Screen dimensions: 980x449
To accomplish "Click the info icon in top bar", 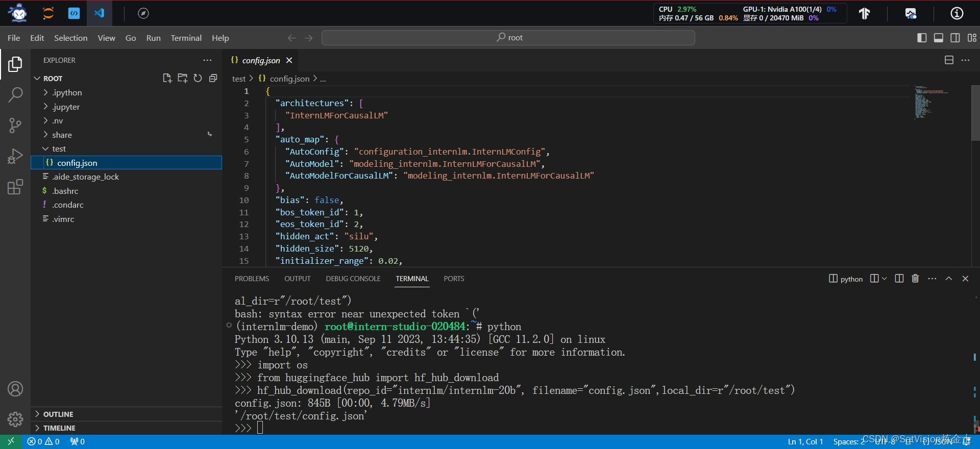I will coord(957,13).
